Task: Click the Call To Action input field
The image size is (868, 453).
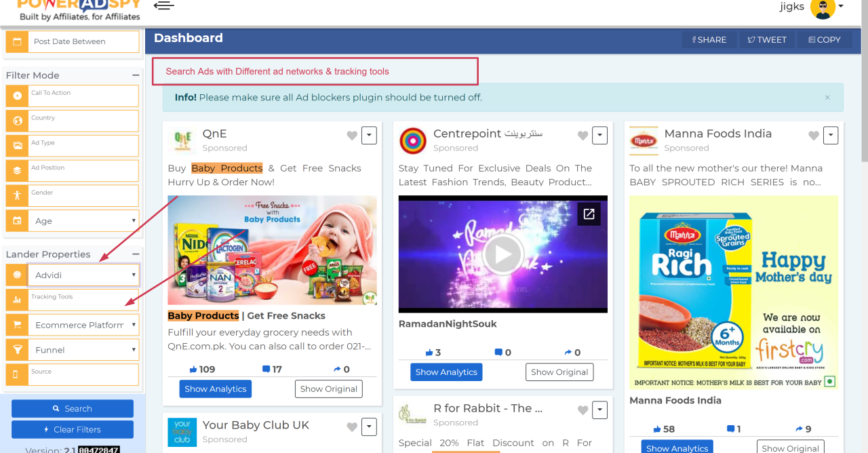Action: [x=83, y=96]
